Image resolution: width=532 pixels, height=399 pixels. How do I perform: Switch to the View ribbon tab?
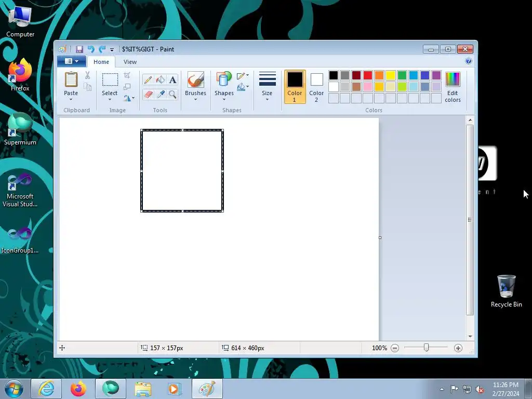pos(130,62)
